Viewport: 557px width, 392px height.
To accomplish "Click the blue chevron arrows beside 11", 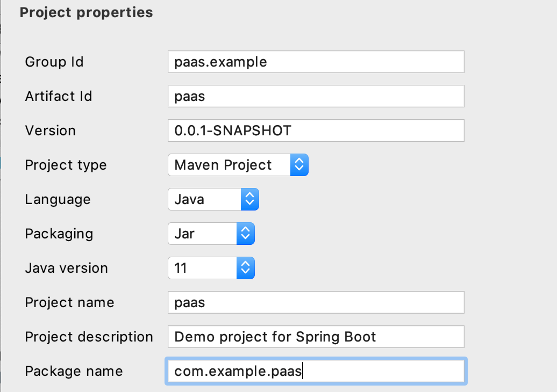I will click(x=245, y=268).
